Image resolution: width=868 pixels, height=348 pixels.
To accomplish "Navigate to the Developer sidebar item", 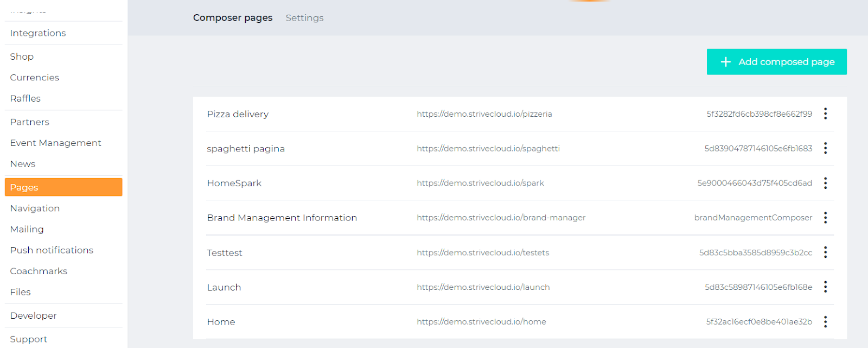I will pyautogui.click(x=33, y=315).
